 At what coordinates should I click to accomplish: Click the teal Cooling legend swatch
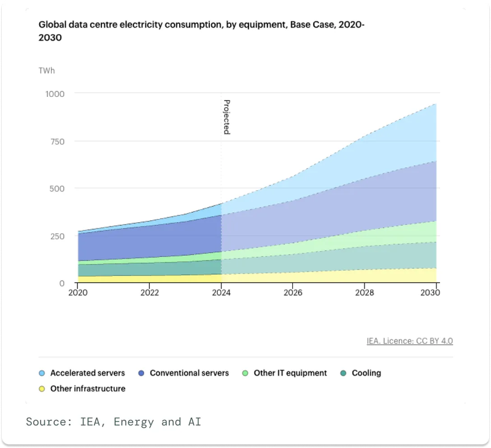click(343, 373)
